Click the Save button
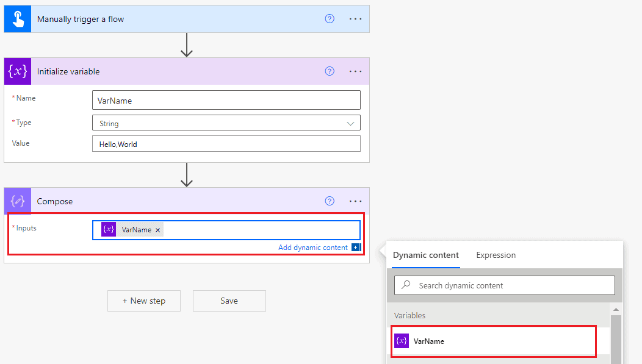642x364 pixels. coord(229,301)
